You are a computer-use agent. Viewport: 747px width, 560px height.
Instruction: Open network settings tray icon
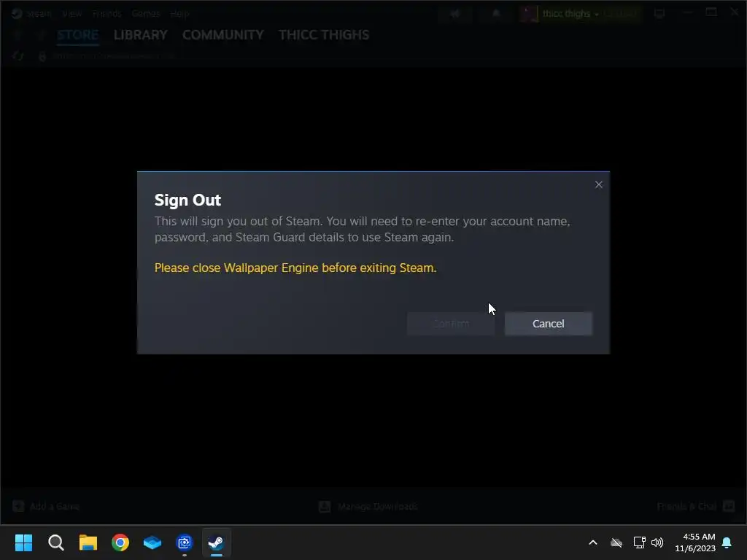click(639, 542)
